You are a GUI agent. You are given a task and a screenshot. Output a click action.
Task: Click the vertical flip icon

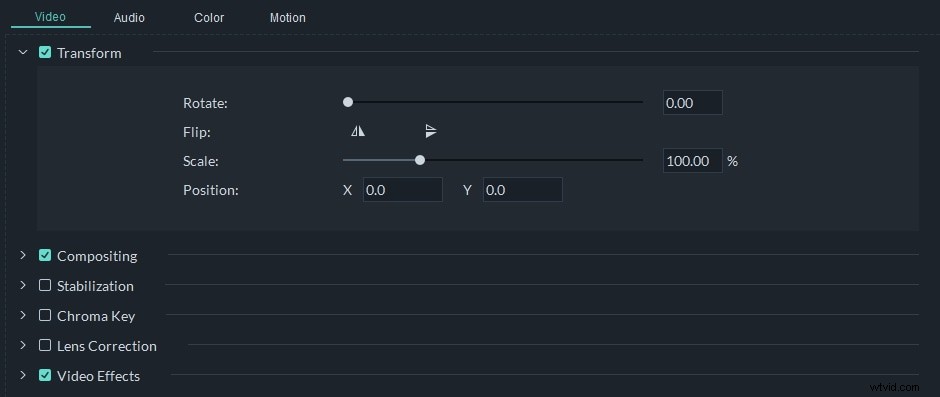click(x=431, y=131)
